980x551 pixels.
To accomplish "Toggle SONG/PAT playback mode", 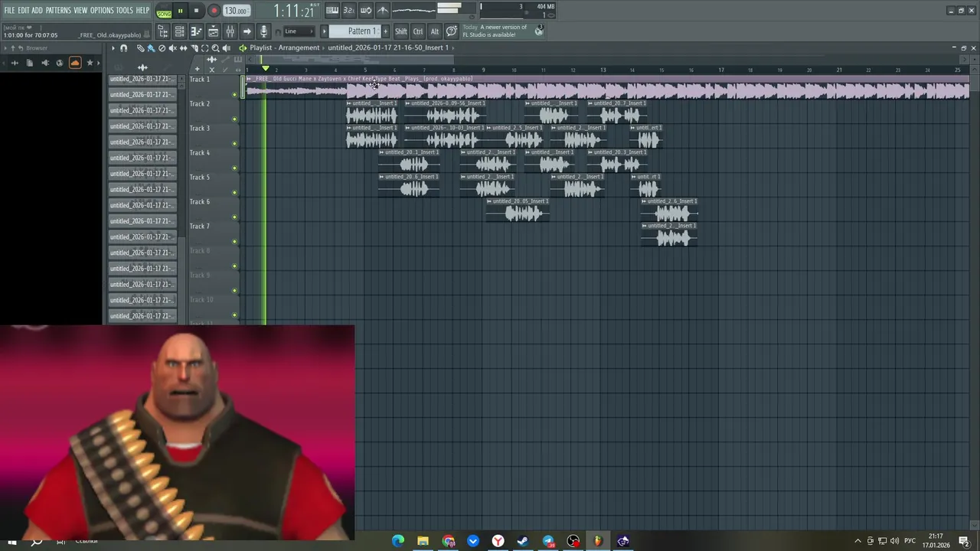I will point(164,11).
